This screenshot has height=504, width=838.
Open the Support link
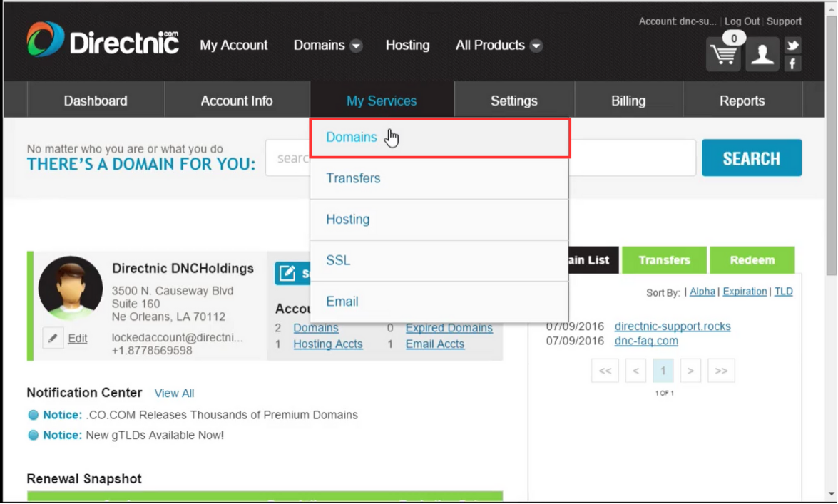(784, 21)
